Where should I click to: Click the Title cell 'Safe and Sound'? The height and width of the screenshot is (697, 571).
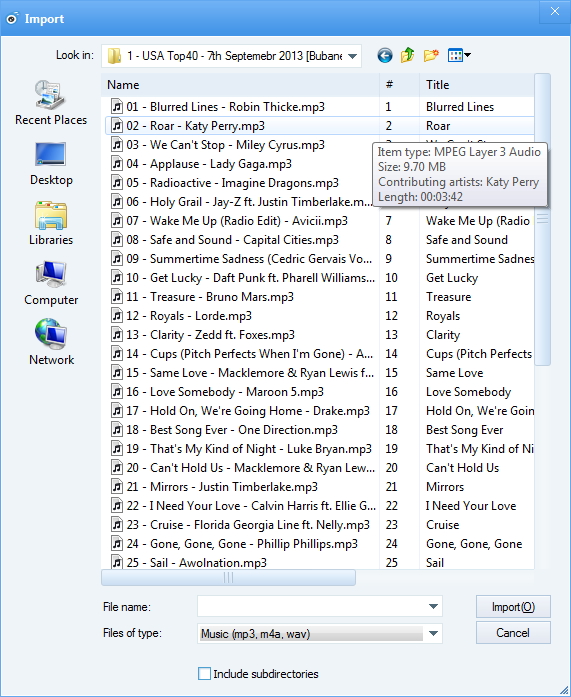467,240
